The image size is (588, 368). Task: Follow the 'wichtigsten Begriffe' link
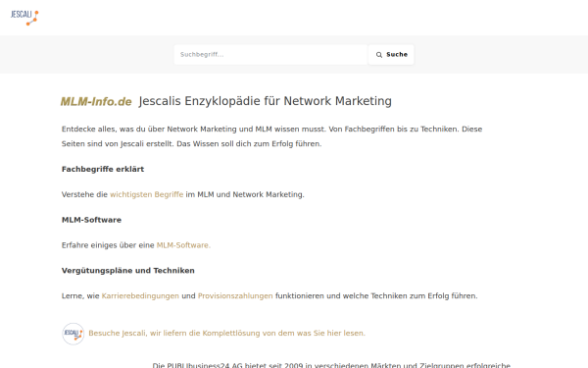coord(147,194)
